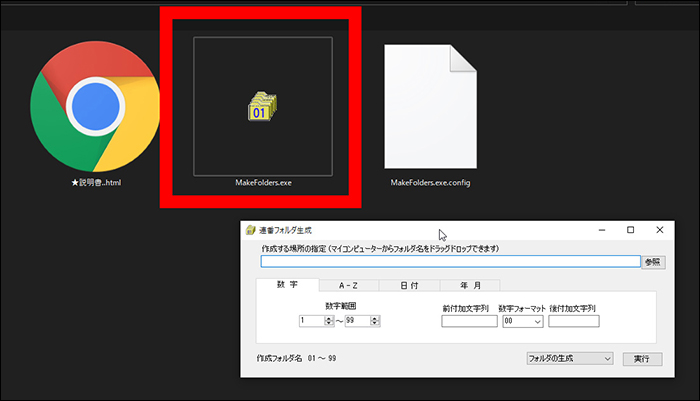
Task: Open the 日付 tab
Action: point(410,285)
